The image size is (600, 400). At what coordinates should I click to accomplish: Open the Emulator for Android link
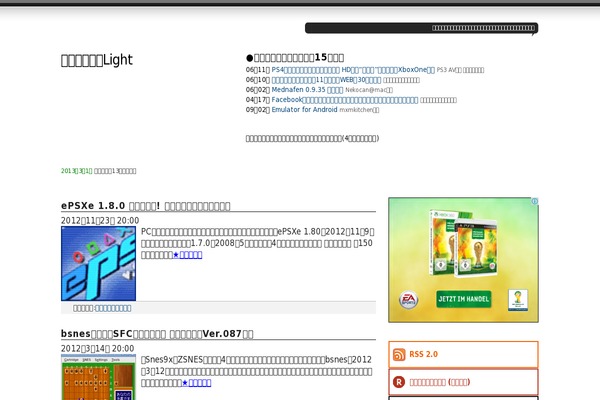pyautogui.click(x=305, y=110)
